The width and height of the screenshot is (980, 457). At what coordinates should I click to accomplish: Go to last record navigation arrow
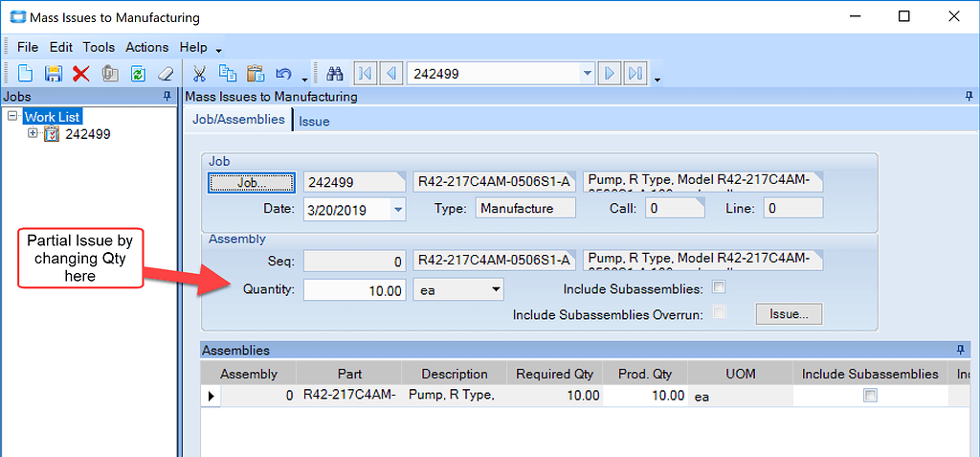tap(635, 74)
